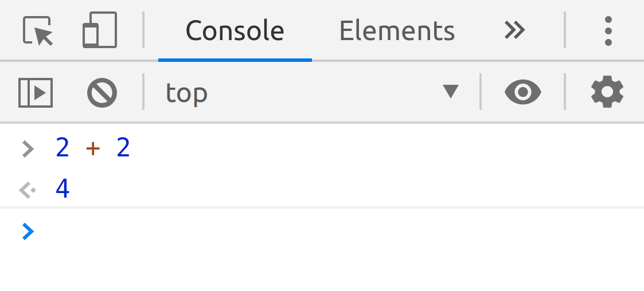The image size is (644, 291).
Task: Open the Elements tab
Action: 397,31
